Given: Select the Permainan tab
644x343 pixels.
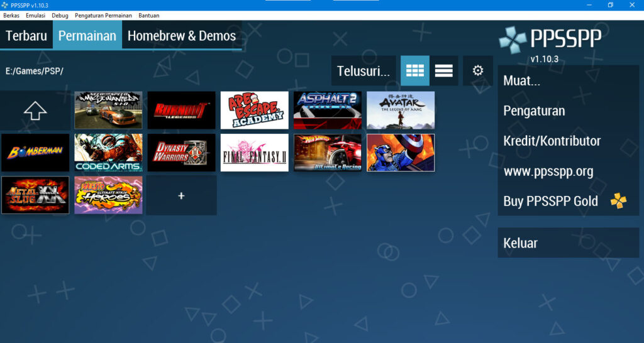Looking at the screenshot, I should [87, 35].
